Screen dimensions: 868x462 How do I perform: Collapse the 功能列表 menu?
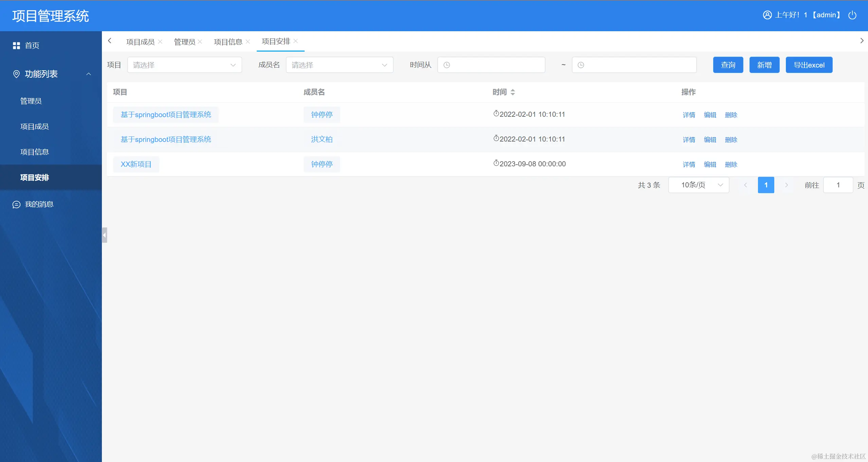89,74
